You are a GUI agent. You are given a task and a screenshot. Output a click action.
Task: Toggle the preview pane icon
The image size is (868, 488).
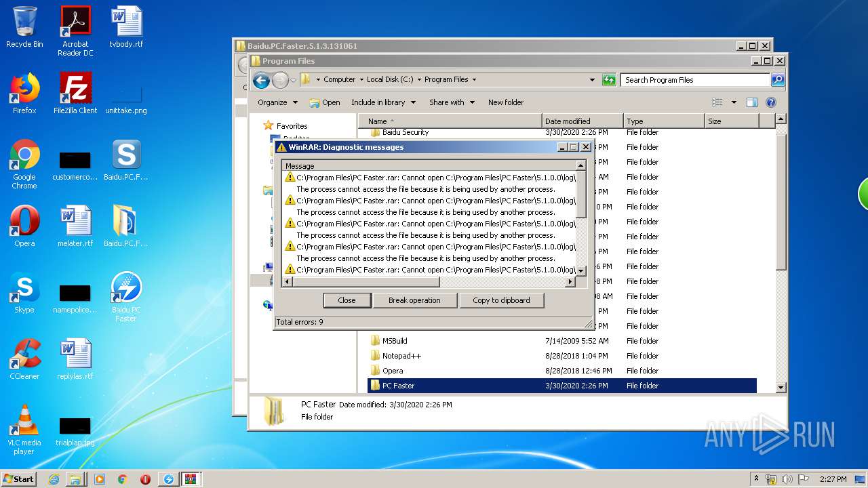point(751,102)
